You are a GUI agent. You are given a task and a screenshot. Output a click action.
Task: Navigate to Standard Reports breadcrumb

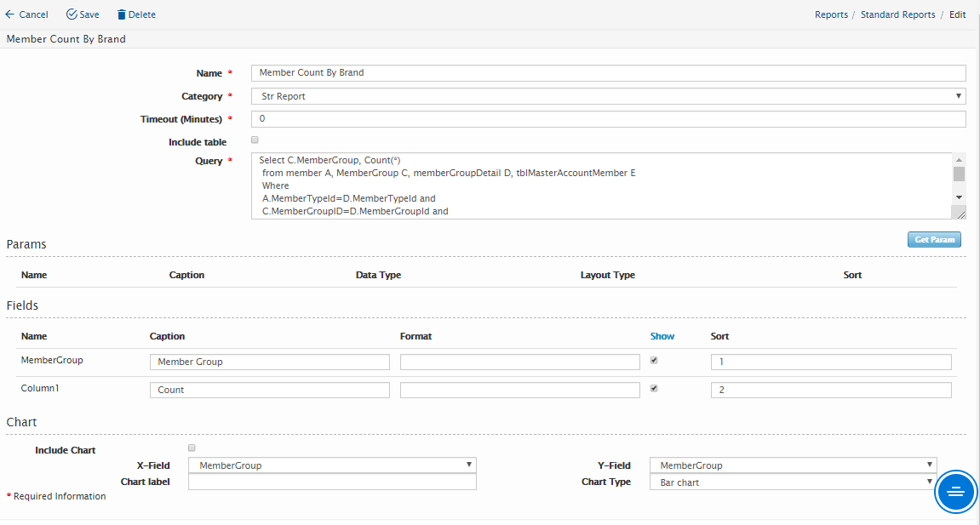pos(897,14)
